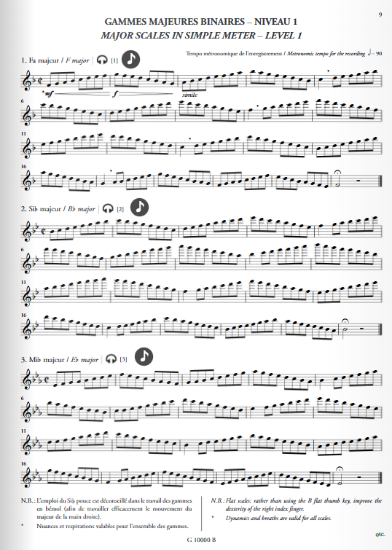This screenshot has width=392, height=550.
Task: Click the '2. Sib majeur / Bb major' heading
Action: coord(58,209)
